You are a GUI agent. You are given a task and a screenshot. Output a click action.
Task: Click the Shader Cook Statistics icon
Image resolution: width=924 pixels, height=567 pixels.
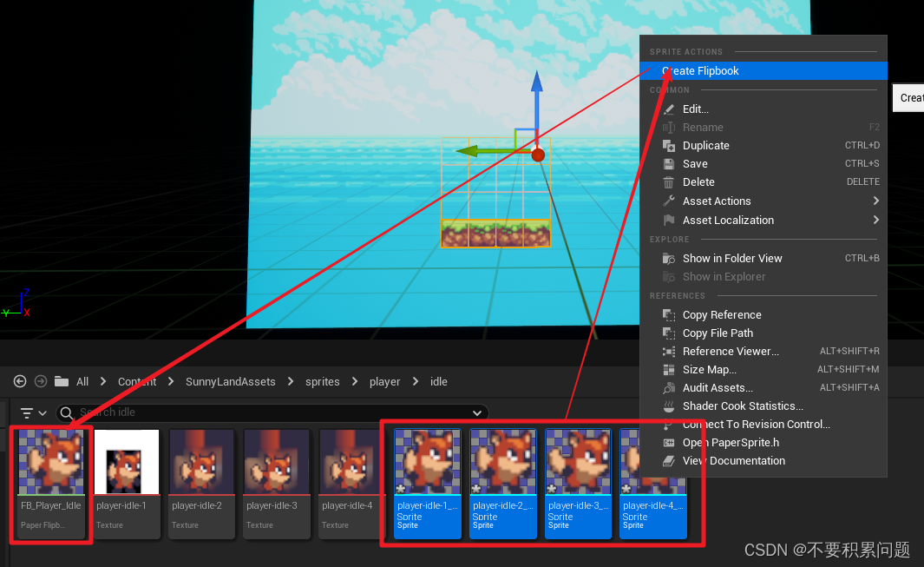pos(668,406)
